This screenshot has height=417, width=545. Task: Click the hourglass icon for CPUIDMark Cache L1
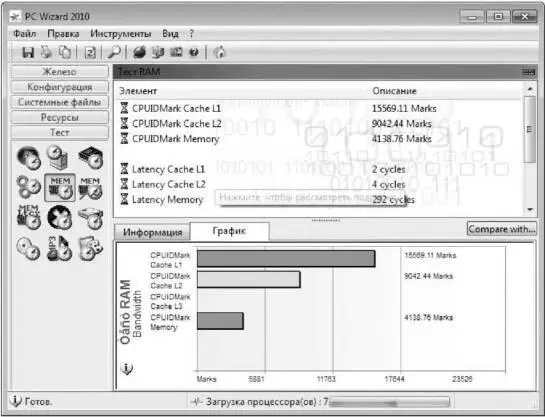pos(124,108)
